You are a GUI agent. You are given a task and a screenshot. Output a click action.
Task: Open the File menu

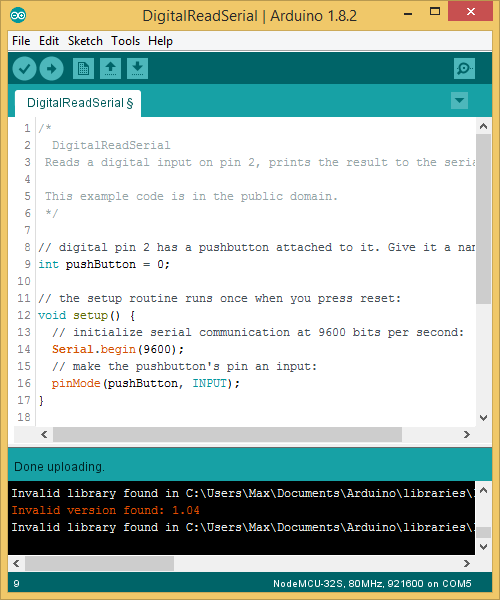[x=21, y=41]
